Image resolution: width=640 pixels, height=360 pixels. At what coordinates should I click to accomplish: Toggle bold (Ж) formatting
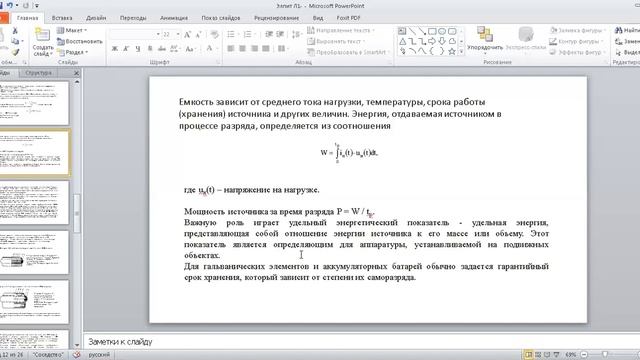point(115,49)
